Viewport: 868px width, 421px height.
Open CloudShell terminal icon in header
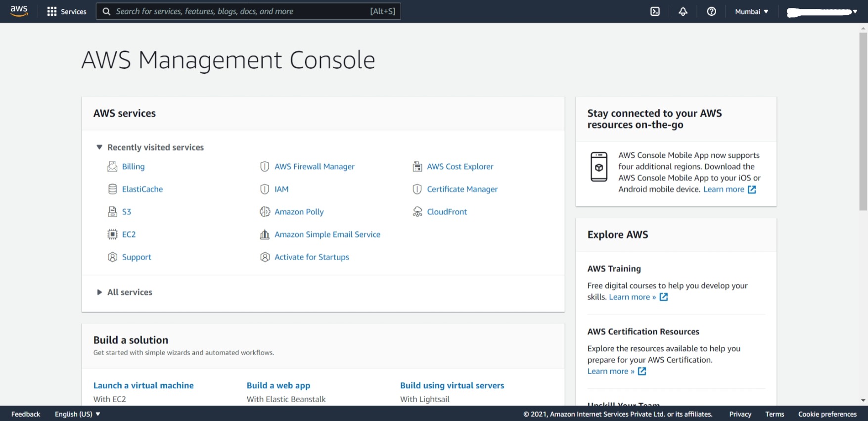[655, 11]
